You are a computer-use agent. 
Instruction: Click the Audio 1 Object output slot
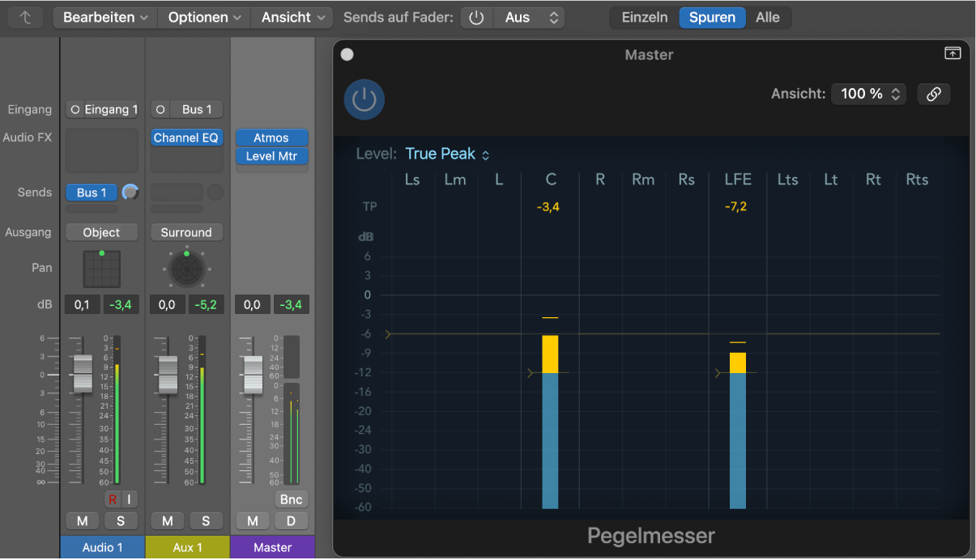click(101, 232)
